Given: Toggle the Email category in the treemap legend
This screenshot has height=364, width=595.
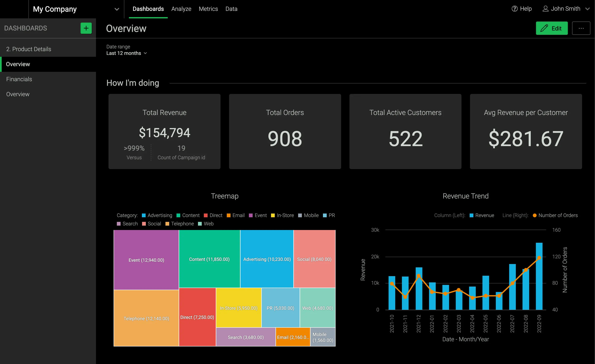Looking at the screenshot, I should pyautogui.click(x=236, y=215).
